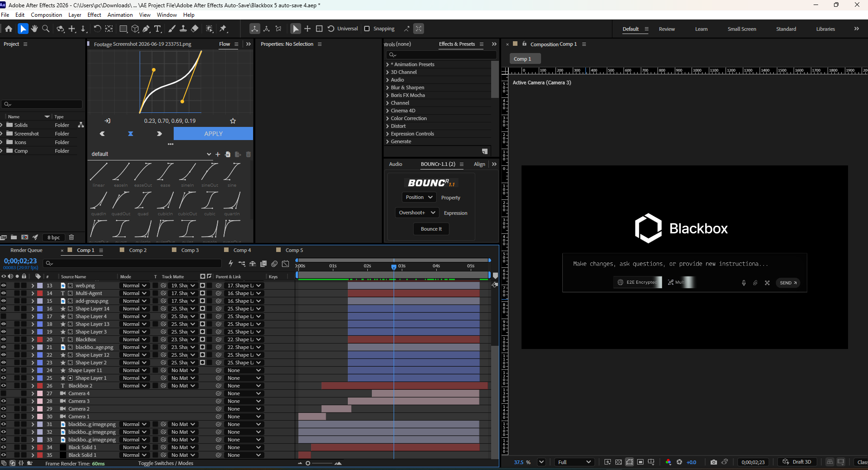Select the Clone Stamp tool
868x470 pixels.
coord(183,29)
